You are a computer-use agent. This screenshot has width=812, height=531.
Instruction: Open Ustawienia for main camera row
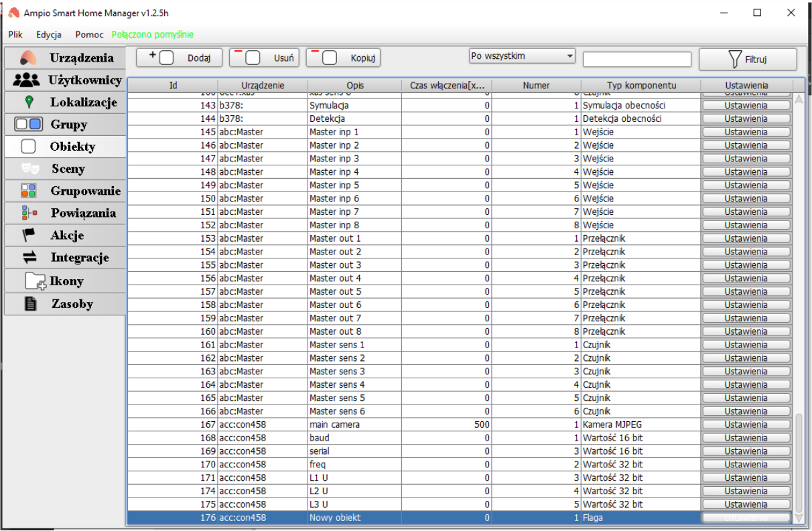tap(746, 425)
